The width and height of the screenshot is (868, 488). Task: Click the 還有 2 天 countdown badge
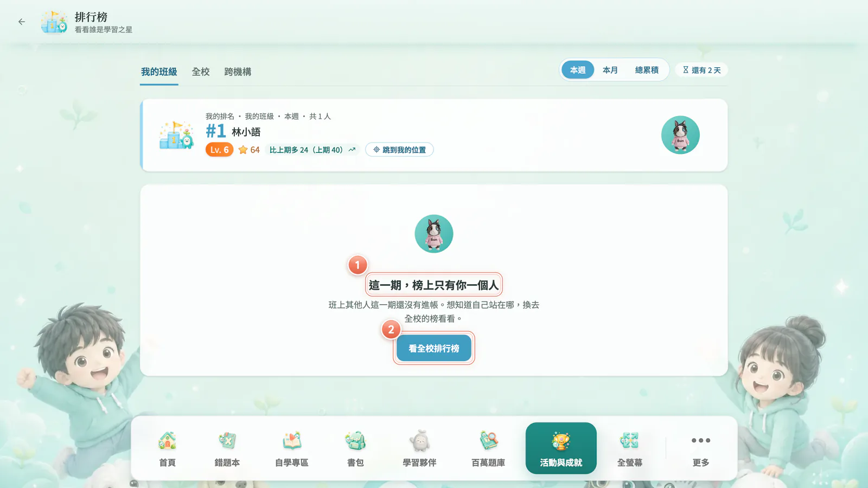coord(701,70)
